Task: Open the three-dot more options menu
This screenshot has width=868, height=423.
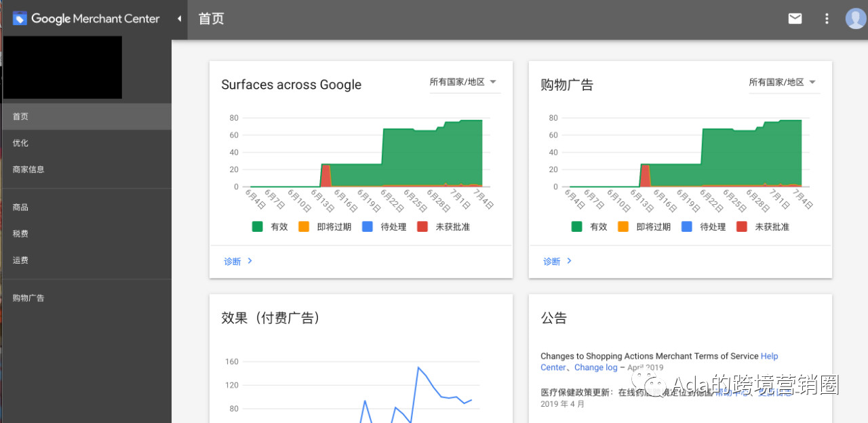Action: click(827, 18)
